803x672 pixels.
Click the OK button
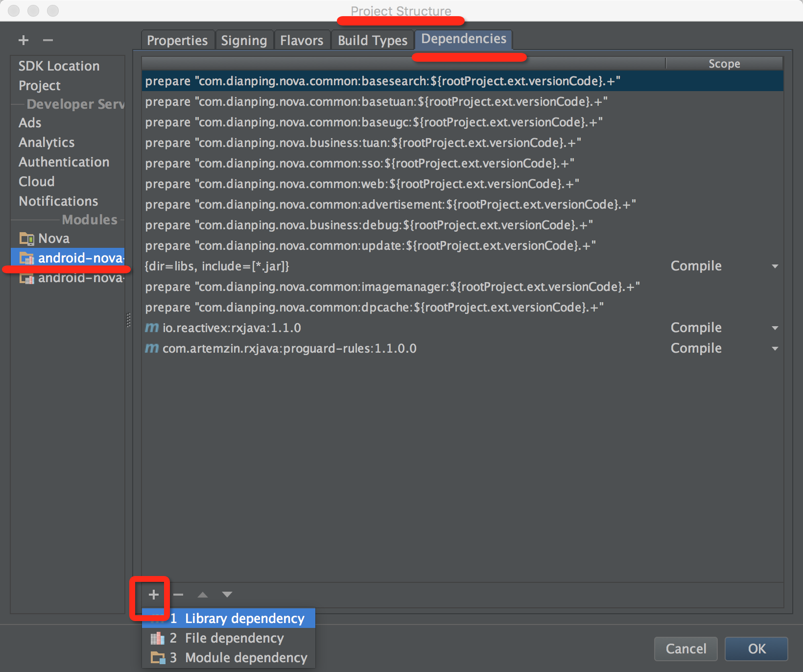(x=756, y=649)
